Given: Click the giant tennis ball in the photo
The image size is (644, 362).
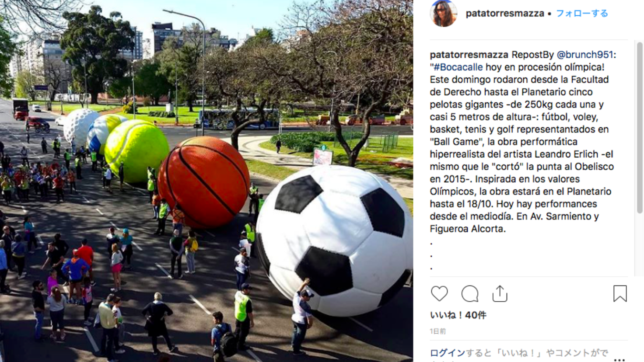Looking at the screenshot, I should point(136,150).
